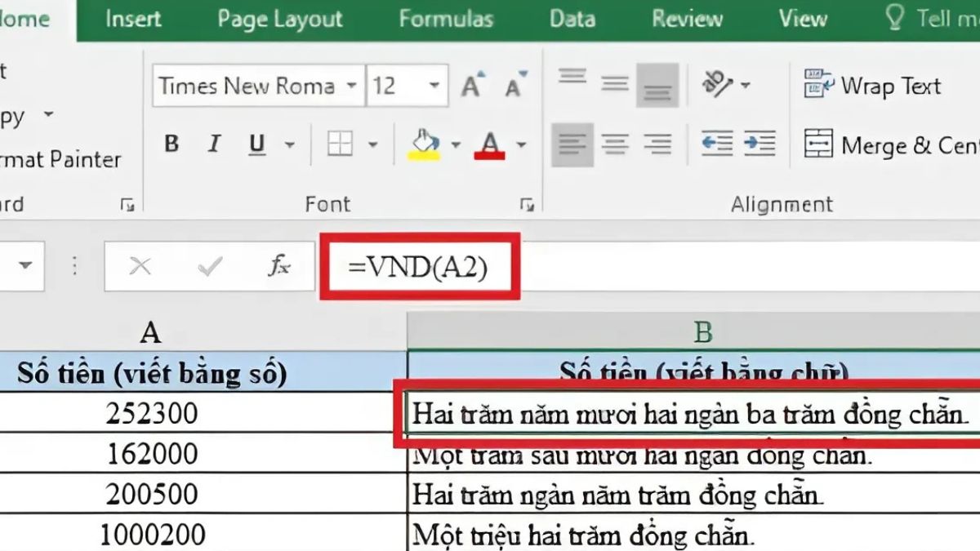Open the Insert tab
This screenshot has width=980, height=551.
click(135, 19)
